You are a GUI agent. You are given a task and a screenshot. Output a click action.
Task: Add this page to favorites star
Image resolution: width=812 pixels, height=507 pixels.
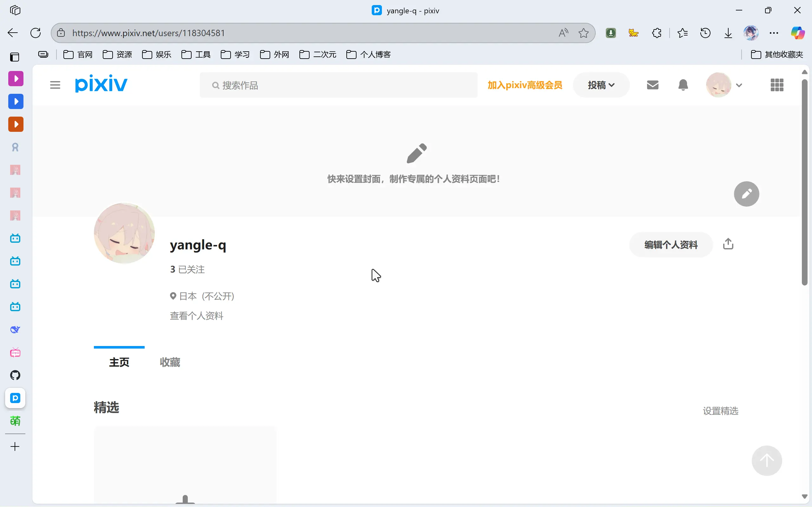tap(584, 33)
